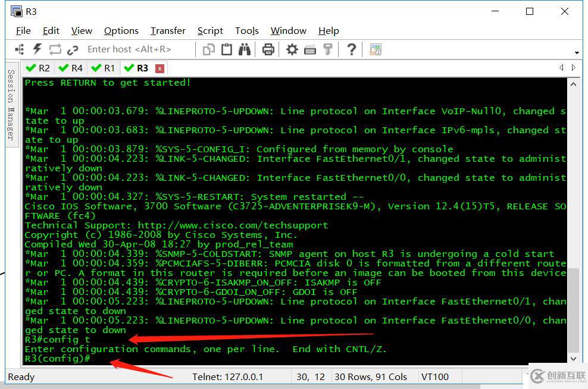588x389 pixels.
Task: Click the 'Enter configuration commands' line
Action: tap(205, 349)
